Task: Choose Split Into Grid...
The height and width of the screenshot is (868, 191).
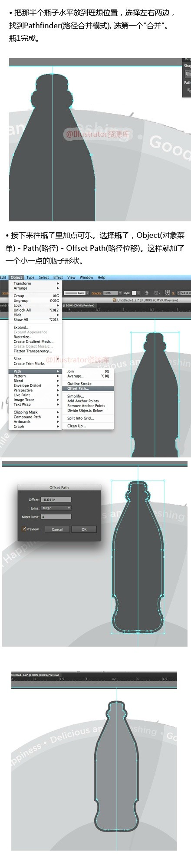Action: tap(89, 418)
